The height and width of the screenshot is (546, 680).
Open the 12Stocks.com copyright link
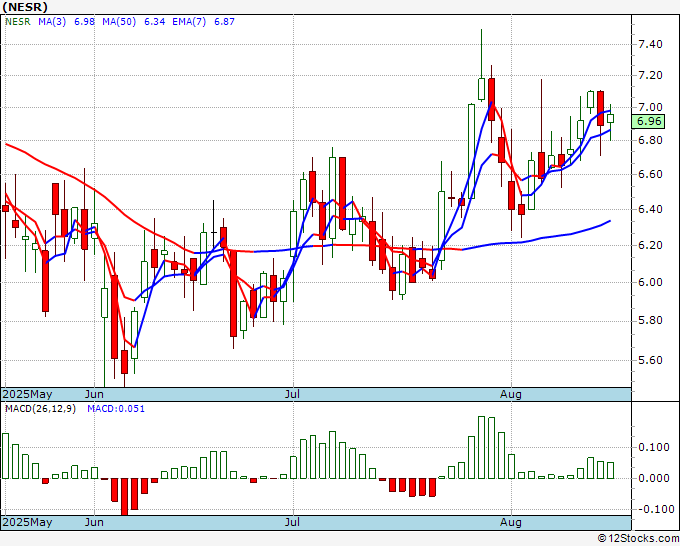coord(638,539)
